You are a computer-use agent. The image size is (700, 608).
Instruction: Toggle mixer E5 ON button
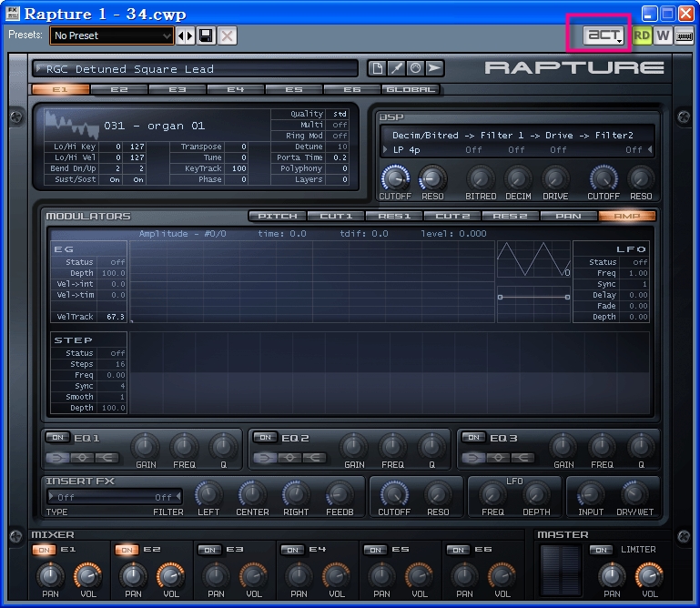tap(375, 550)
